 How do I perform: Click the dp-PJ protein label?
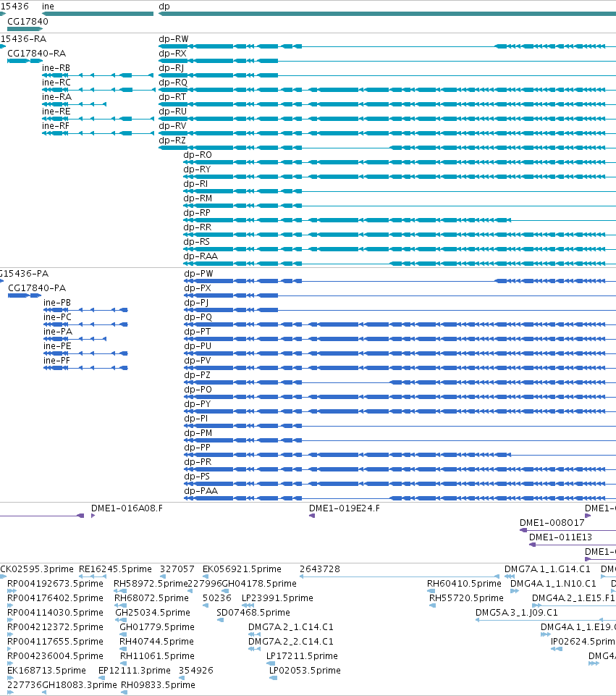tap(196, 303)
